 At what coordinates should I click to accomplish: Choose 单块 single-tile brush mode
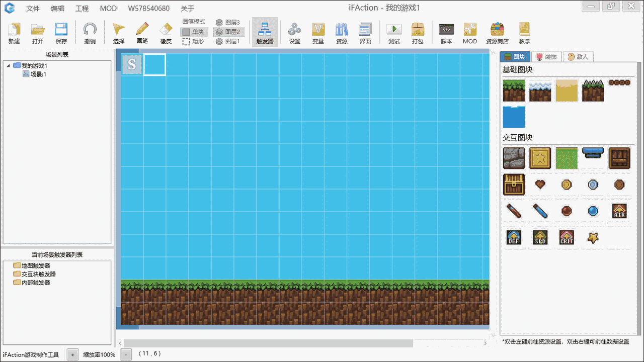194,32
